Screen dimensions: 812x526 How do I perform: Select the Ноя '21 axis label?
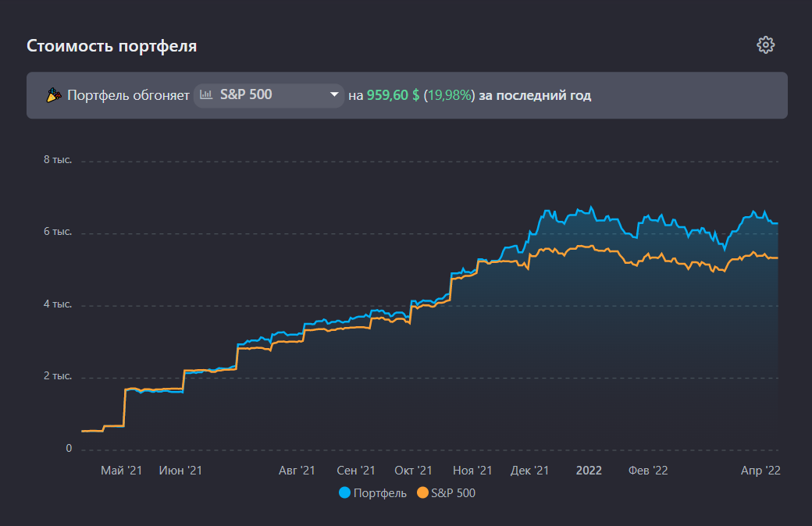[472, 471]
